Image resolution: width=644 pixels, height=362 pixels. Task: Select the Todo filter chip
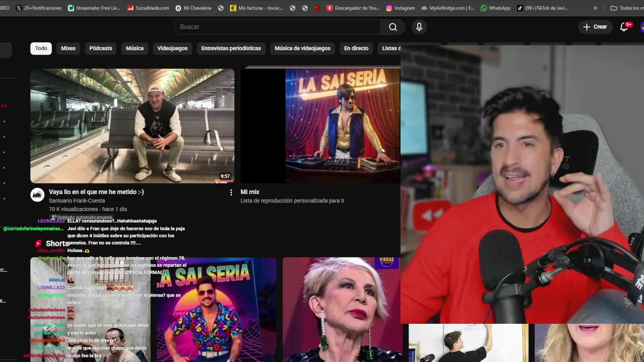(x=41, y=48)
